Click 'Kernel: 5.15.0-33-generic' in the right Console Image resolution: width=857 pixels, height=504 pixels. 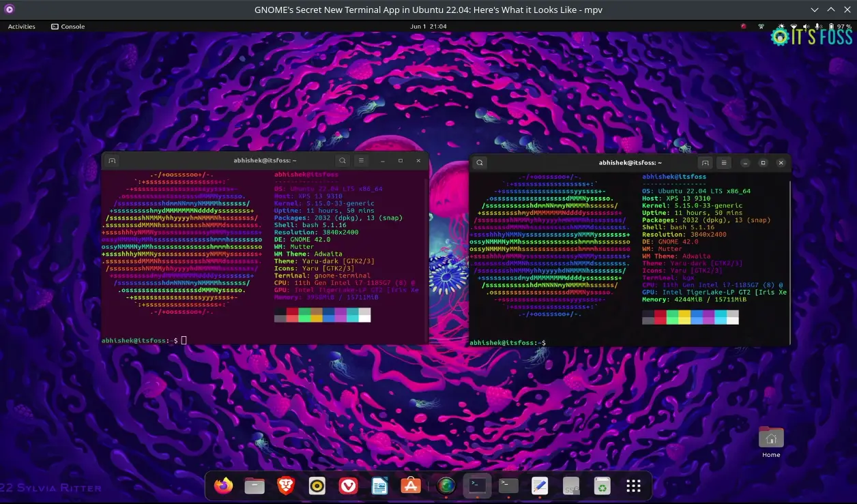(692, 205)
